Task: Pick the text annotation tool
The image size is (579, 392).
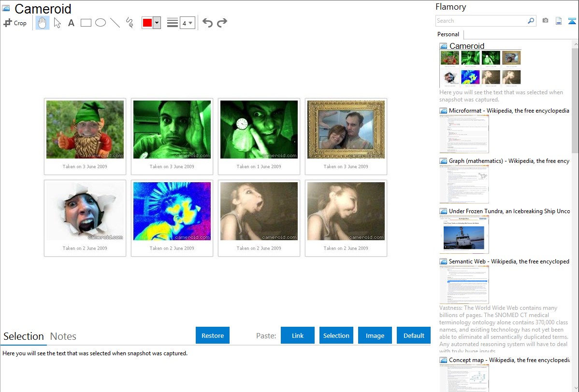Action: click(71, 23)
